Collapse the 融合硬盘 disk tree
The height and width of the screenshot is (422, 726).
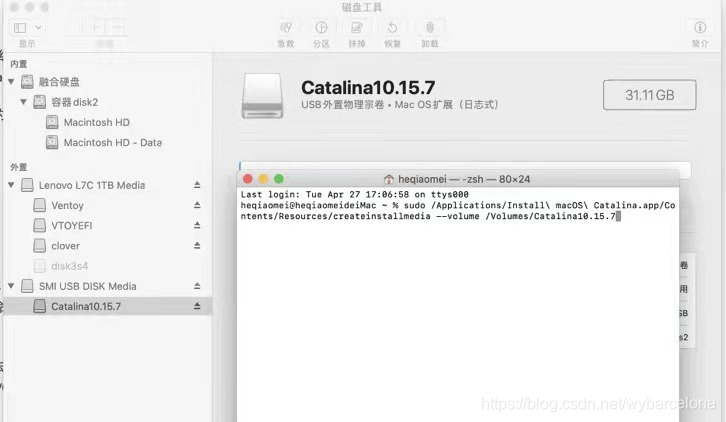(x=11, y=82)
